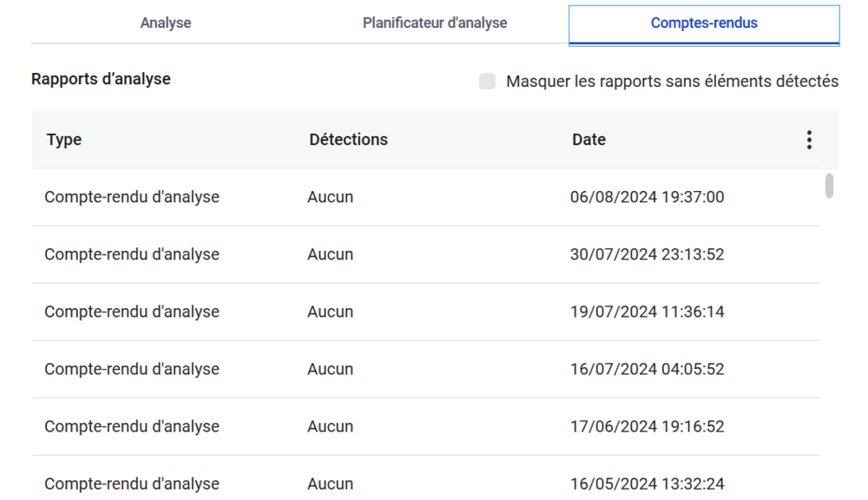Sort by the Détections column header
The image size is (868, 500).
coord(348,140)
